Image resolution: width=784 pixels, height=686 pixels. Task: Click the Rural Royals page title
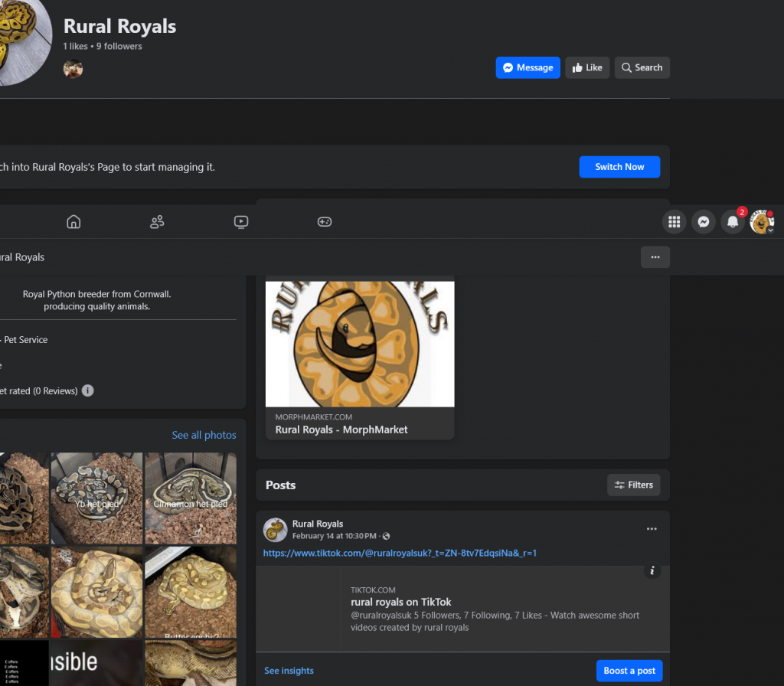(119, 26)
